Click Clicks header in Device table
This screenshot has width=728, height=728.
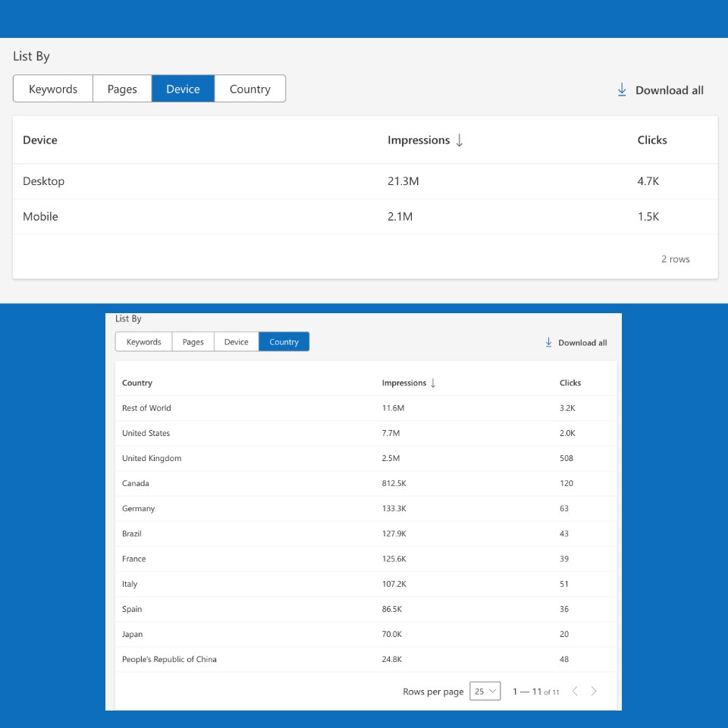652,140
